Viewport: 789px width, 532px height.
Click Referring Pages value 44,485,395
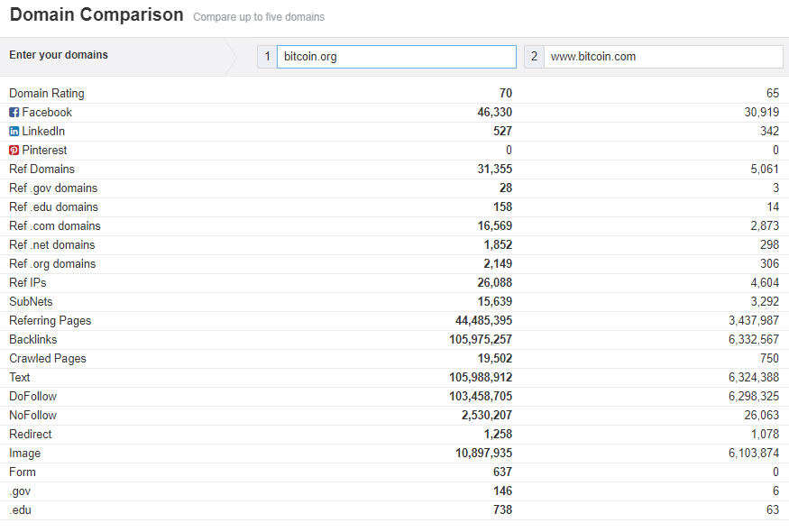[x=483, y=321]
